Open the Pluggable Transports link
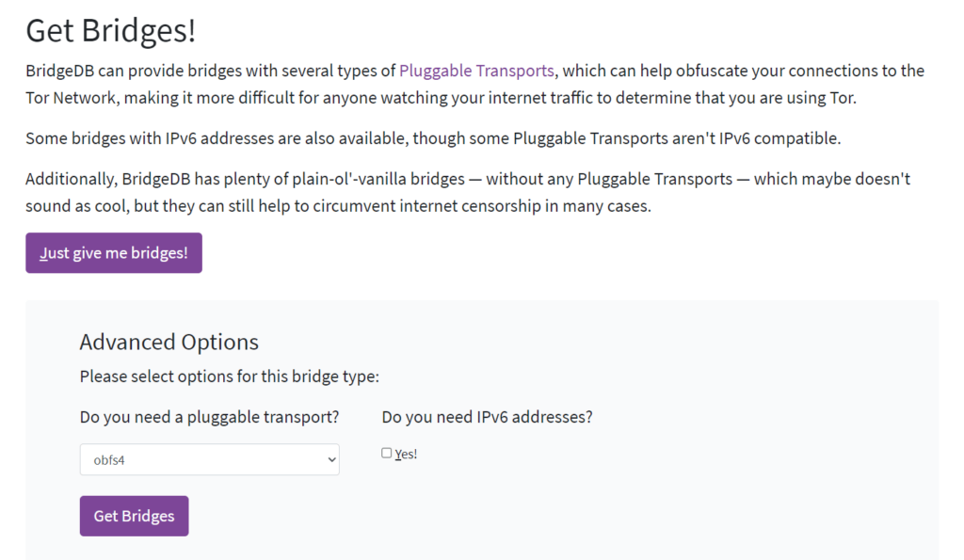The height and width of the screenshot is (560, 964). (476, 71)
